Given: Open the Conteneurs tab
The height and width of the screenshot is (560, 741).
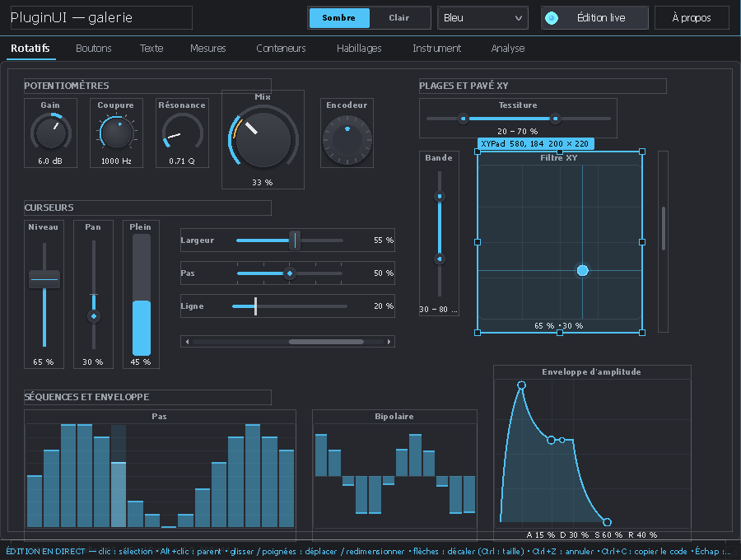Looking at the screenshot, I should (281, 49).
